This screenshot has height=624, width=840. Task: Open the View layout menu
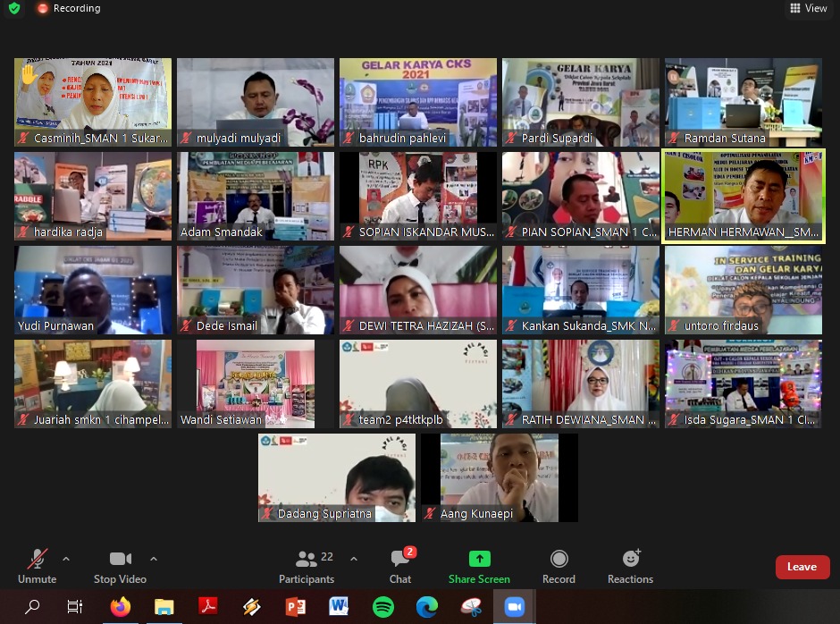pos(809,8)
